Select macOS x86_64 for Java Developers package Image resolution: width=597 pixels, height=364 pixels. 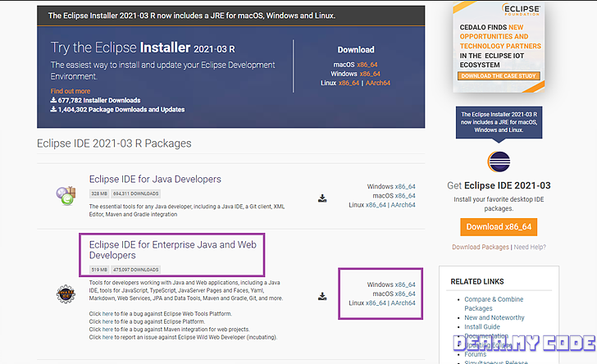click(405, 196)
